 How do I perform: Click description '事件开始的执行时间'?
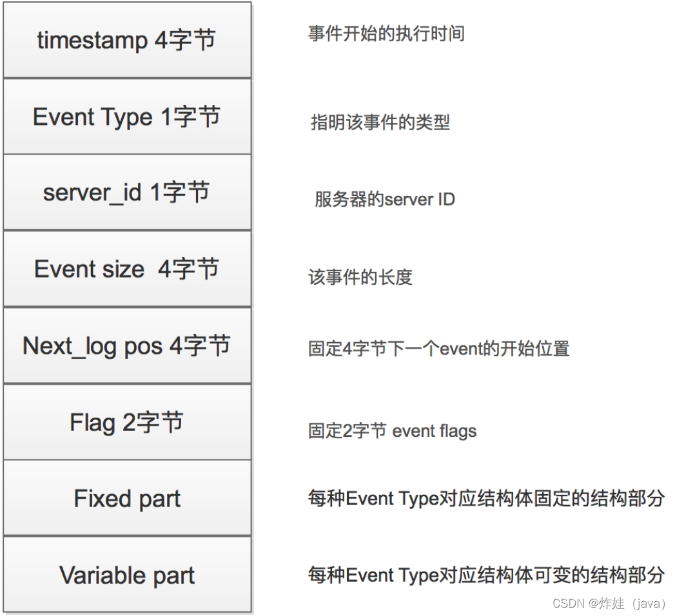pos(387,34)
